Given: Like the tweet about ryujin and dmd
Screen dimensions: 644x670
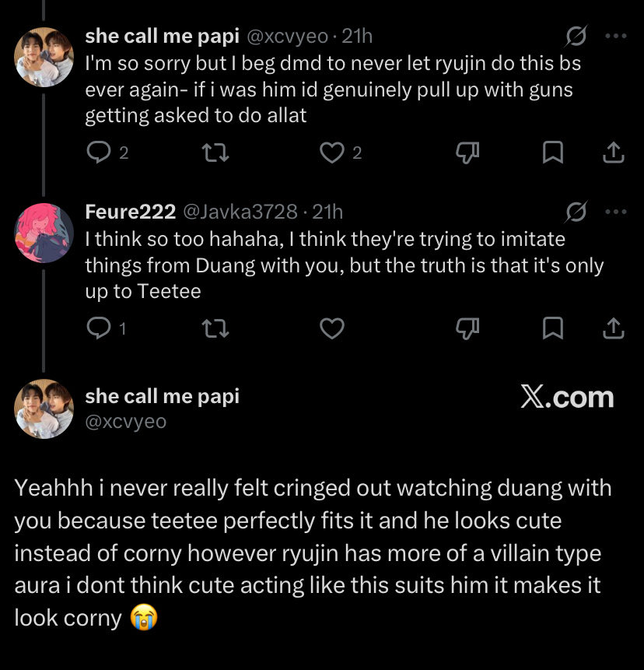Looking at the screenshot, I should coord(332,153).
